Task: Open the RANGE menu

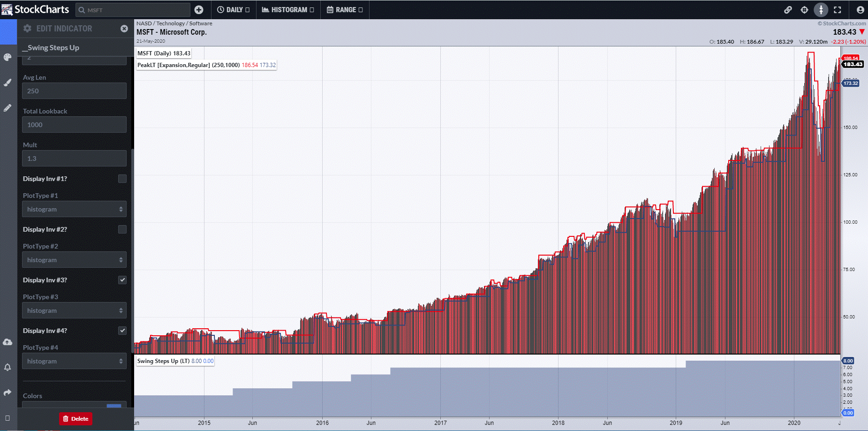Action: tap(345, 10)
